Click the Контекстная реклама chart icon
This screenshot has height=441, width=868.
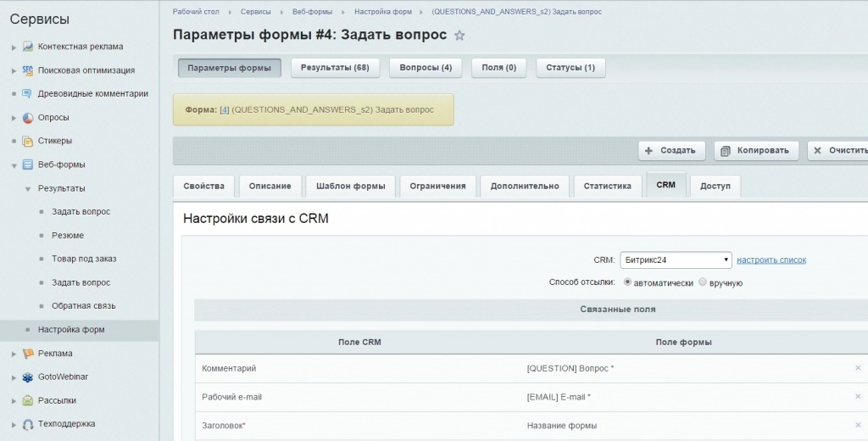28,47
